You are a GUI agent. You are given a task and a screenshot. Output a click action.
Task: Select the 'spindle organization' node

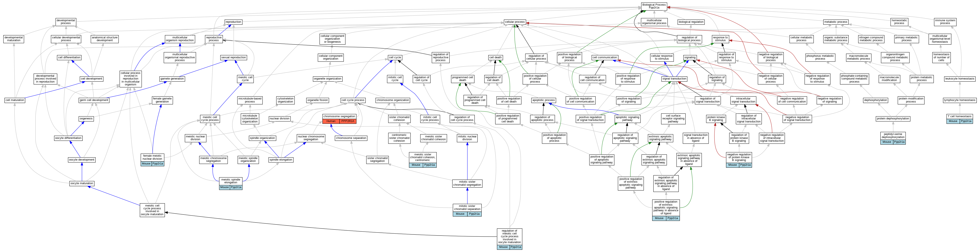tap(262, 138)
